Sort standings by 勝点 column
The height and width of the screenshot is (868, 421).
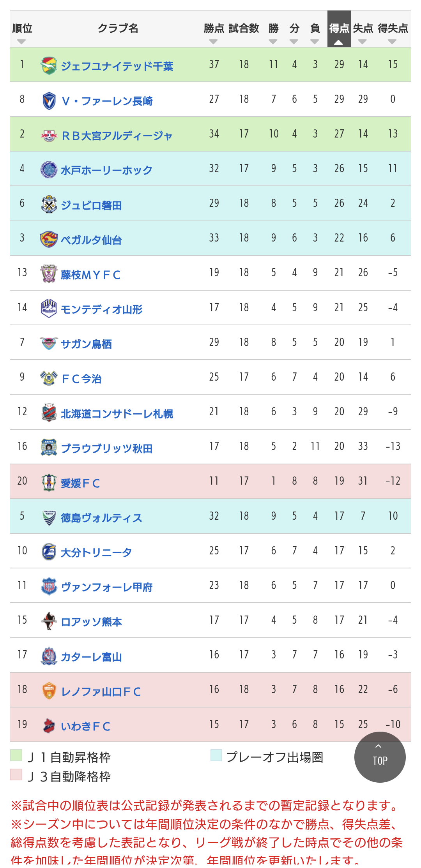point(214,29)
